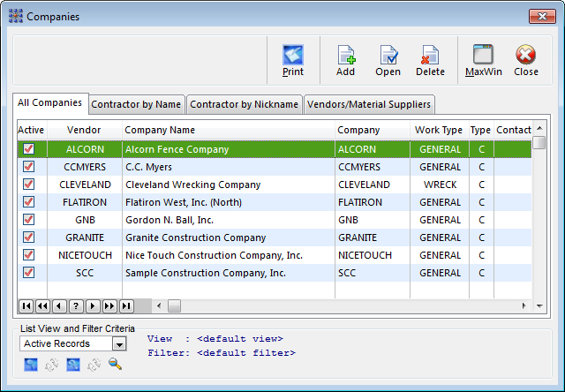Click the 'Active Records' combo text field
565x392 pixels.
66,343
